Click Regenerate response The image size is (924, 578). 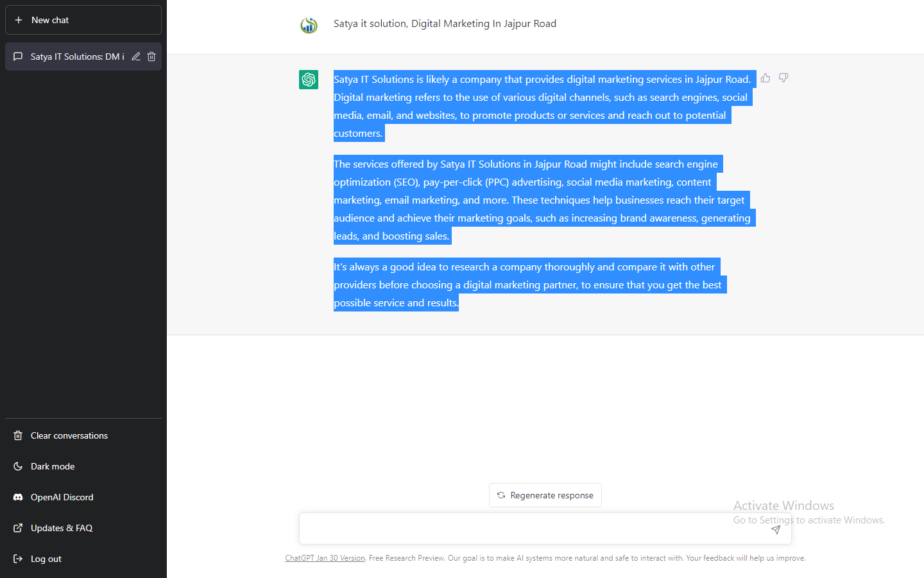545,495
